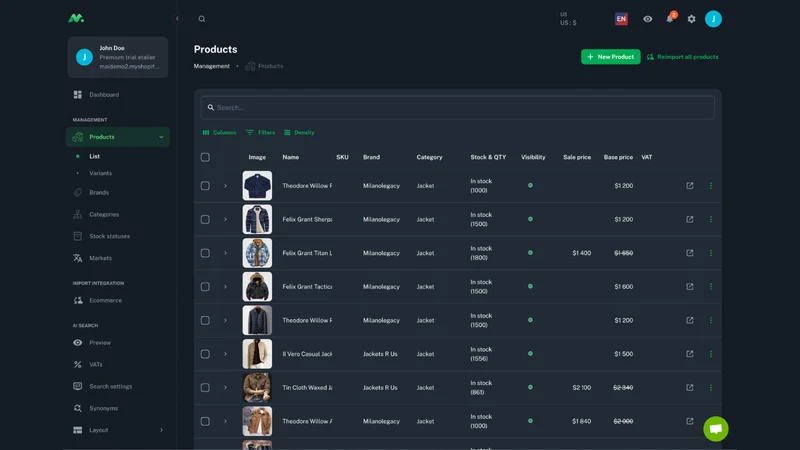Open the live chat bubble
800x450 pixels.
715,429
